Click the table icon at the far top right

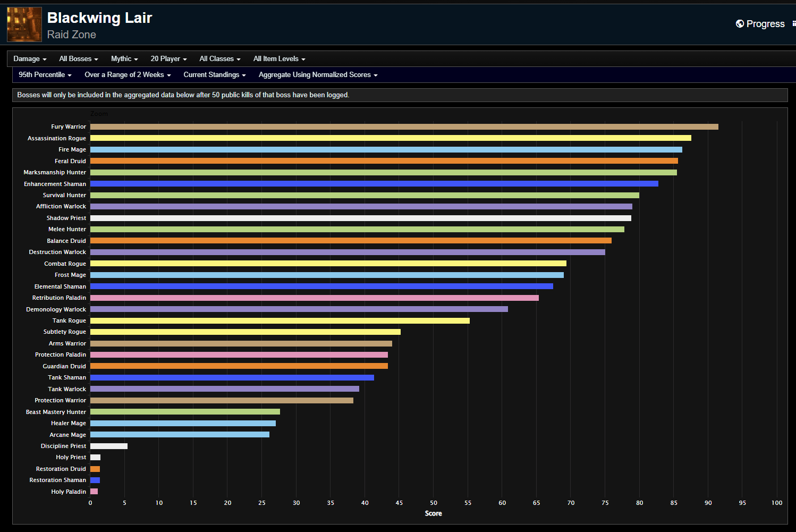(794, 23)
